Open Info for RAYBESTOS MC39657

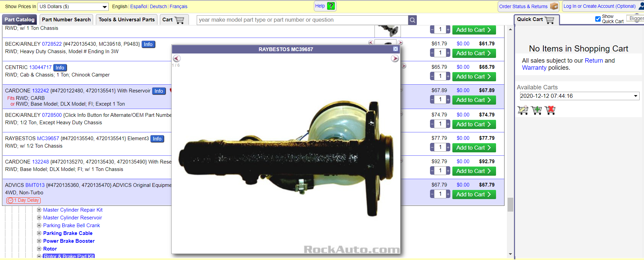157,139
